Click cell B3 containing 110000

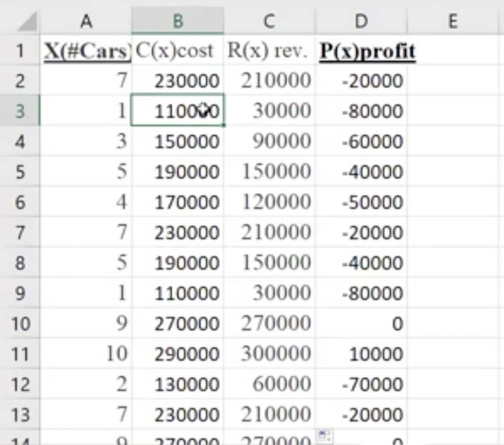[x=177, y=111]
